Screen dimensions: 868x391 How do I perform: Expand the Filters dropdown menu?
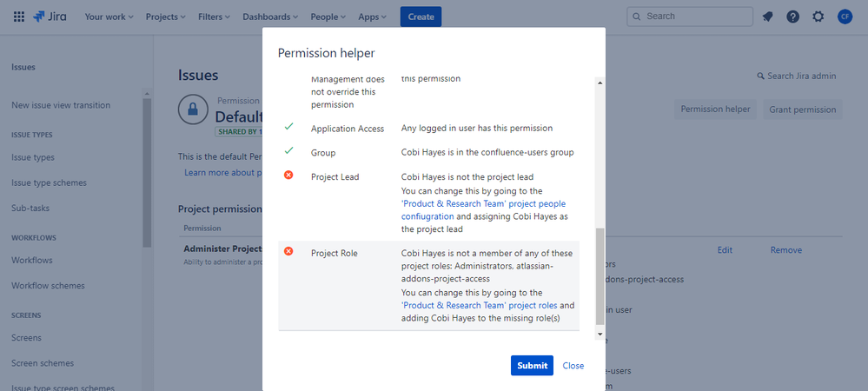215,17
